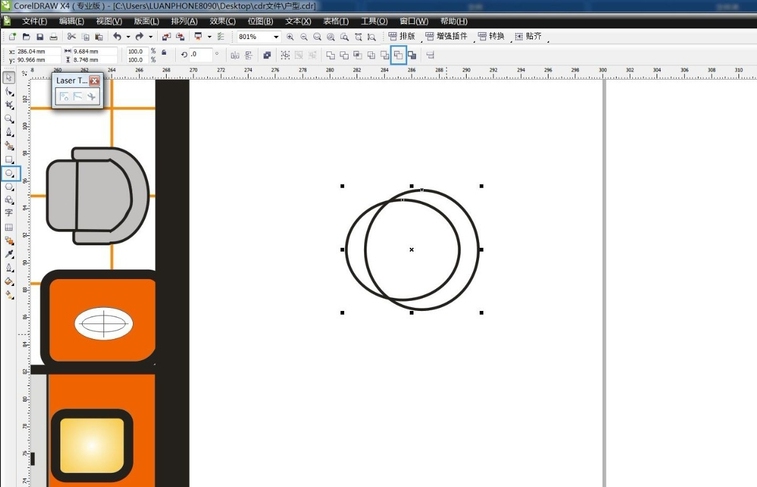Expand the undo history dropdown arrow
Screen dimensions: 757x487
click(x=129, y=37)
